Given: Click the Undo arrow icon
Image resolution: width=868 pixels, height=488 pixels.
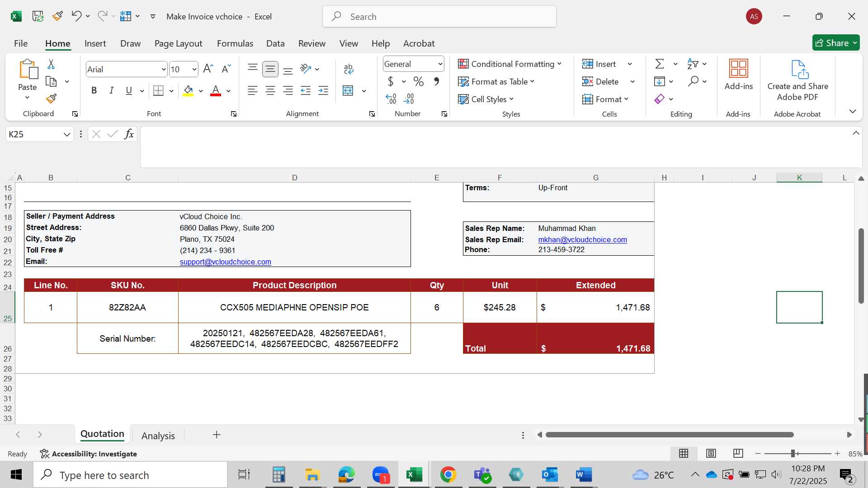Looking at the screenshot, I should pyautogui.click(x=76, y=16).
